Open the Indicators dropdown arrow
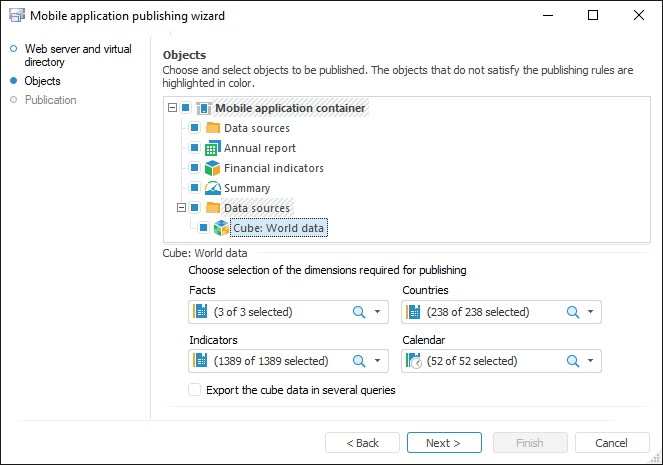The width and height of the screenshot is (663, 465). click(378, 361)
